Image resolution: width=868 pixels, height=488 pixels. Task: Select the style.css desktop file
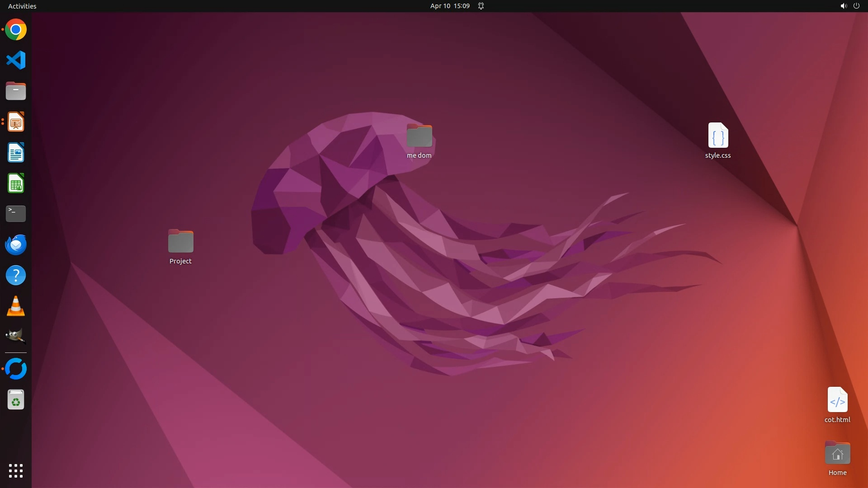point(718,136)
